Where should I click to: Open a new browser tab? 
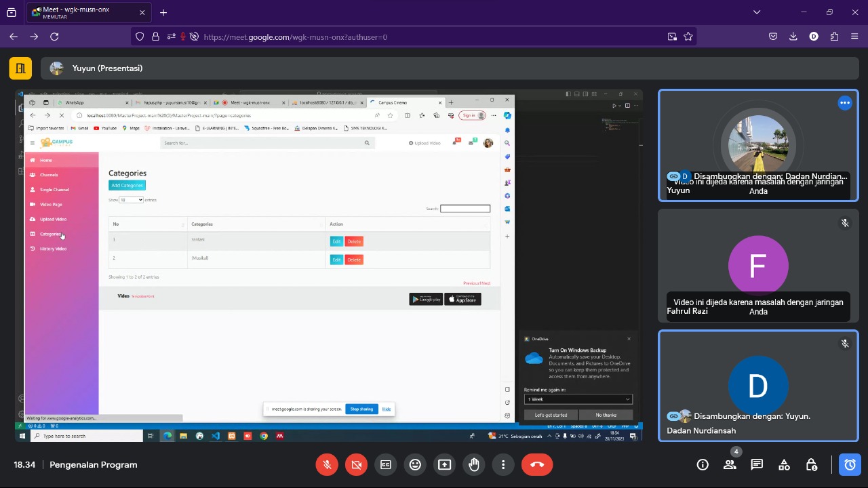163,12
